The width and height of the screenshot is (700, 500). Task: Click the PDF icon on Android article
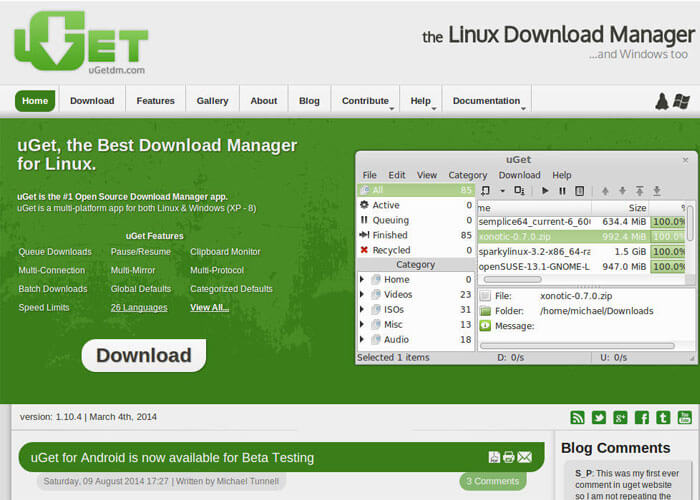(494, 457)
